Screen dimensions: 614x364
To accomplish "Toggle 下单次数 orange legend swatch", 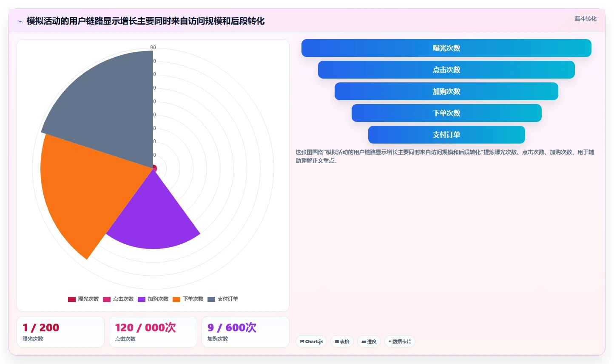I will (x=176, y=299).
